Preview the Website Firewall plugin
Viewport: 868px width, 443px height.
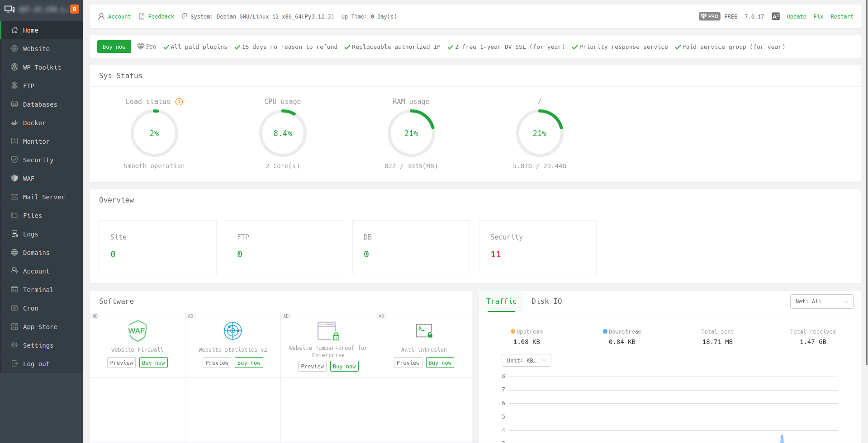122,363
